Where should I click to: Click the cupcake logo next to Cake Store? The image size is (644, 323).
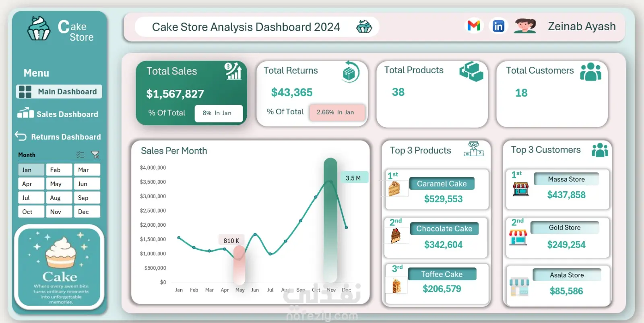coord(39,28)
